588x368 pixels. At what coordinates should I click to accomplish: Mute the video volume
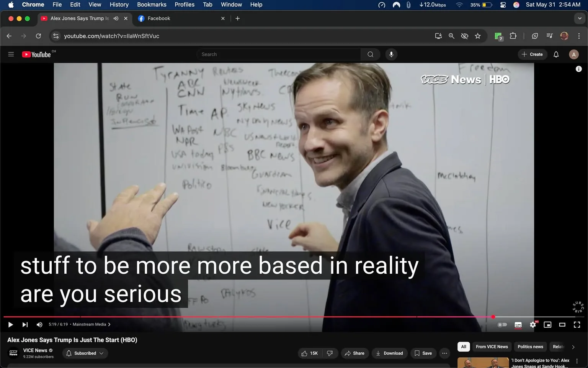tap(39, 324)
